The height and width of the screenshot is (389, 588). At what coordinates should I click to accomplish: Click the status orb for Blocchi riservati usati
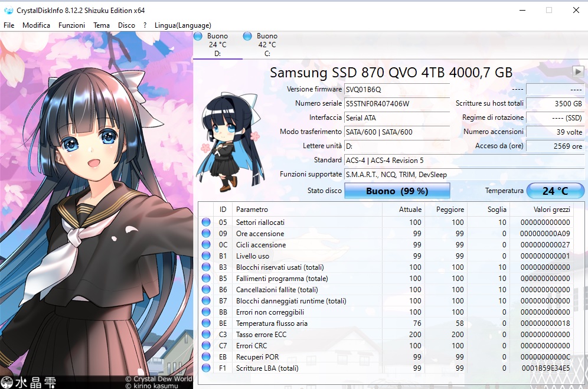206,267
